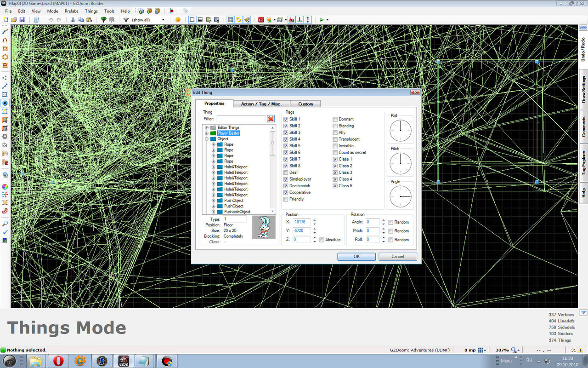Check Count as secret flag
588x368 pixels.
coord(335,152)
